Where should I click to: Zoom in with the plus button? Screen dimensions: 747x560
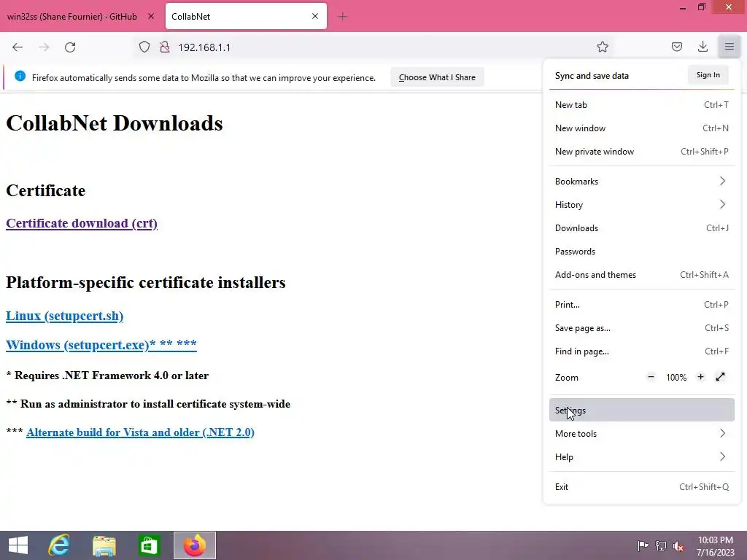click(x=700, y=377)
